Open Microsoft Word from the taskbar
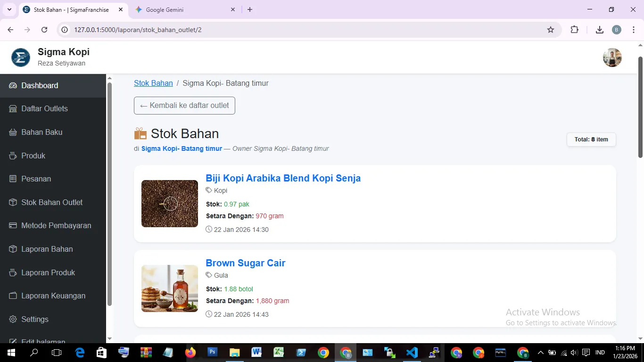This screenshot has height=362, width=644. tap(256, 353)
